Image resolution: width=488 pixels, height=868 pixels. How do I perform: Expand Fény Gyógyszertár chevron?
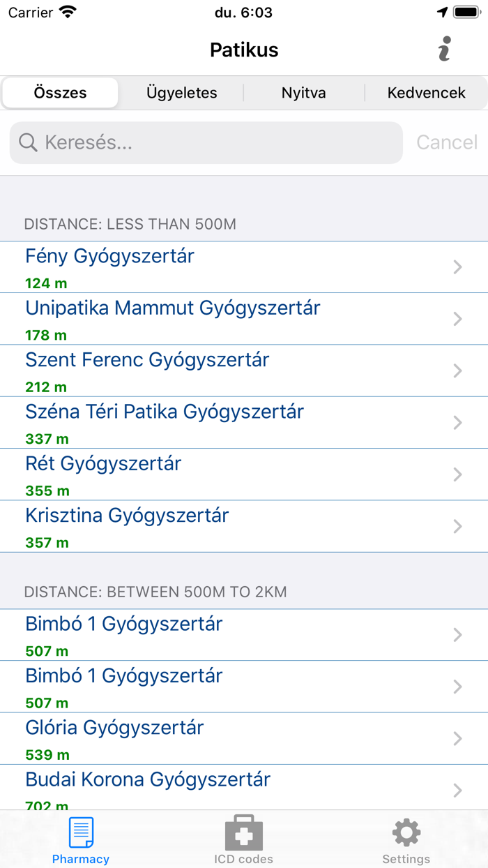457,267
